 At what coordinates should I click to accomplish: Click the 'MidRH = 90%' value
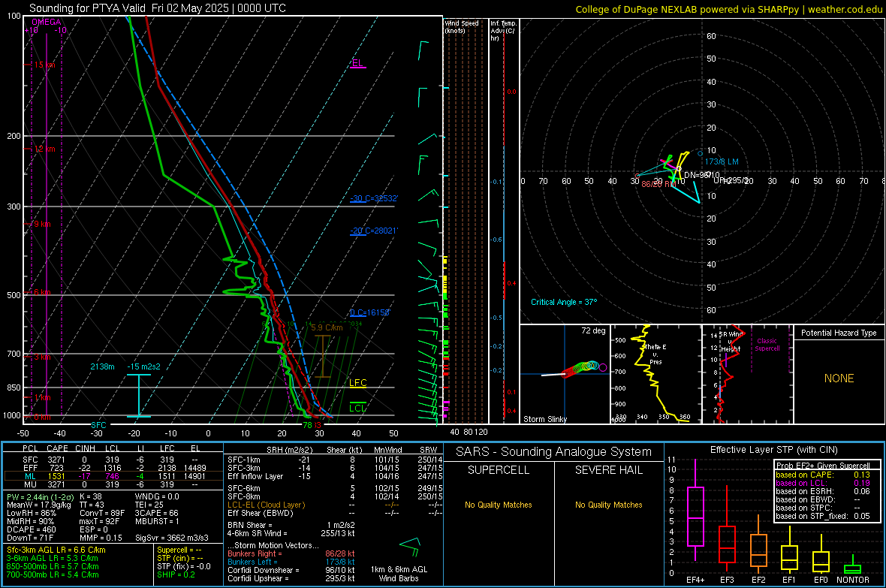pyautogui.click(x=30, y=520)
